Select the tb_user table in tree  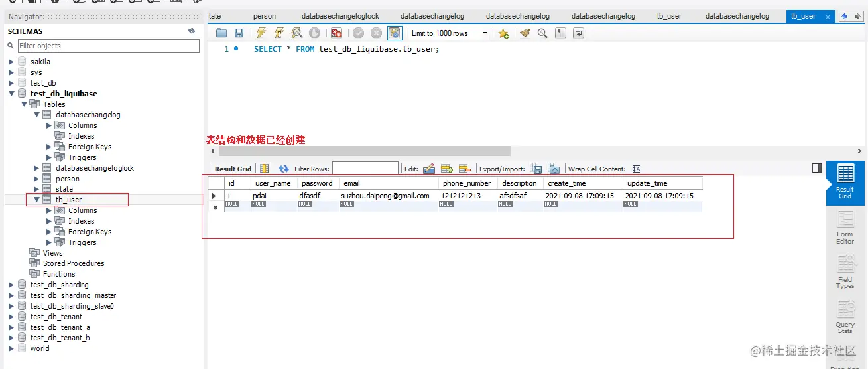click(68, 200)
